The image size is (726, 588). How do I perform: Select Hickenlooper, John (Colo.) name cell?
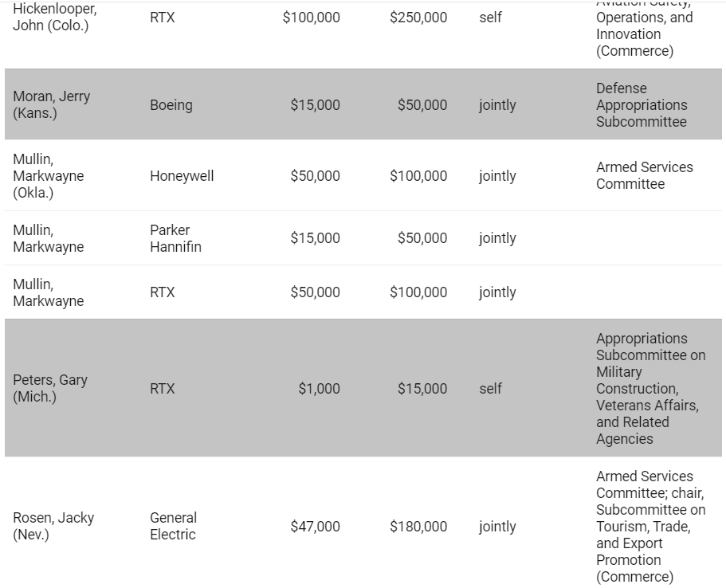pyautogui.click(x=55, y=18)
